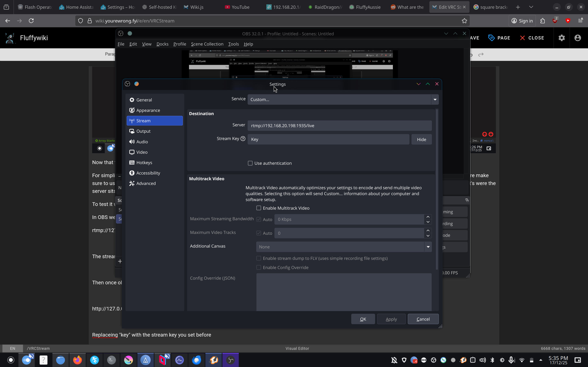Reload the current browser page
Image resolution: width=588 pixels, height=367 pixels.
[x=31, y=21]
